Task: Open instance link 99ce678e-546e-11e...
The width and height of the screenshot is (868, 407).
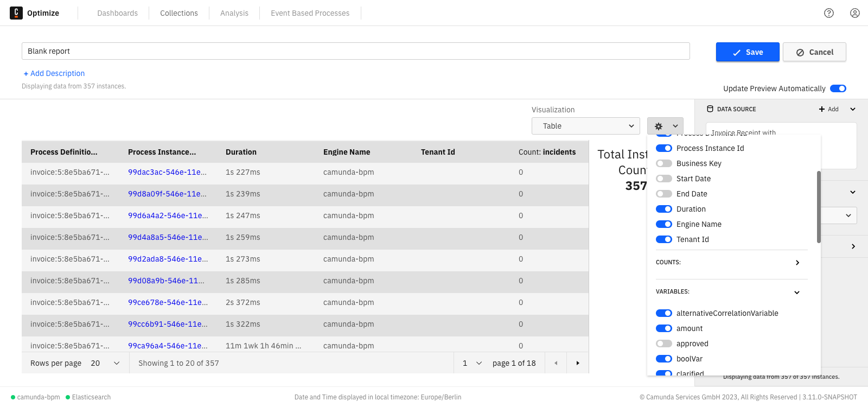Action: pyautogui.click(x=168, y=302)
